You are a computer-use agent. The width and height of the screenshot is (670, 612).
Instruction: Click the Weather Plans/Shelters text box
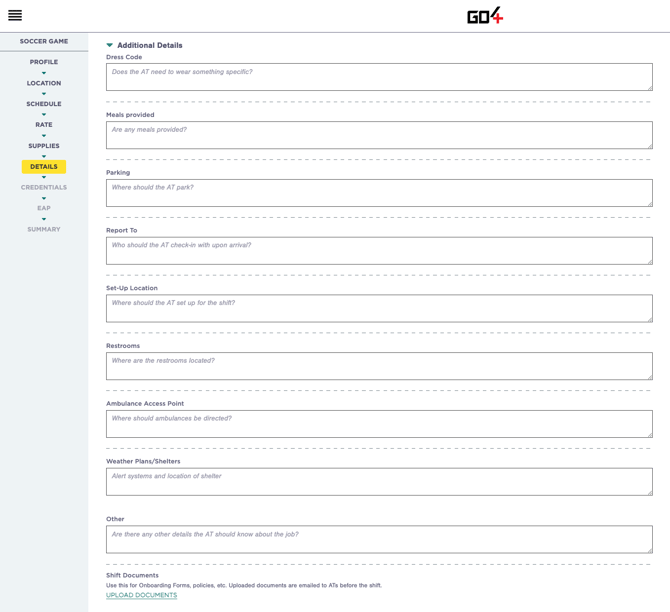click(x=379, y=482)
